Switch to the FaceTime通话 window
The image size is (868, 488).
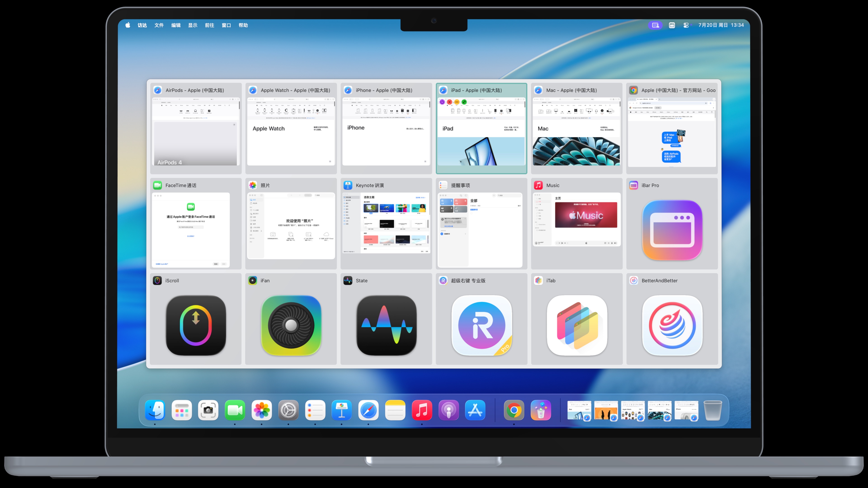click(196, 224)
